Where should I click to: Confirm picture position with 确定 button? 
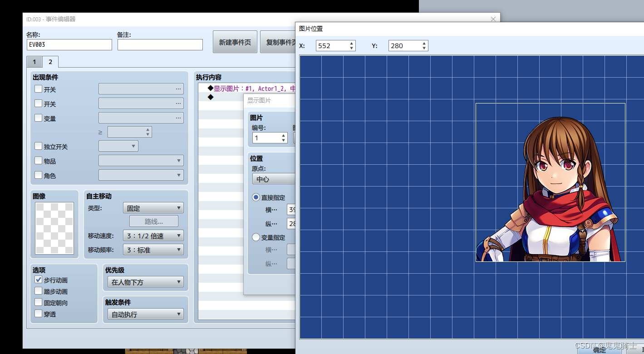(599, 349)
